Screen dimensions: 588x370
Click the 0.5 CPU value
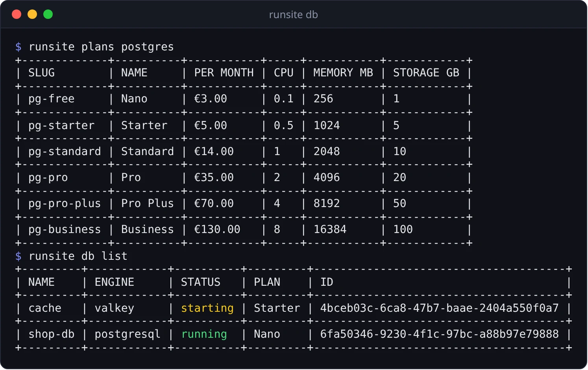284,126
